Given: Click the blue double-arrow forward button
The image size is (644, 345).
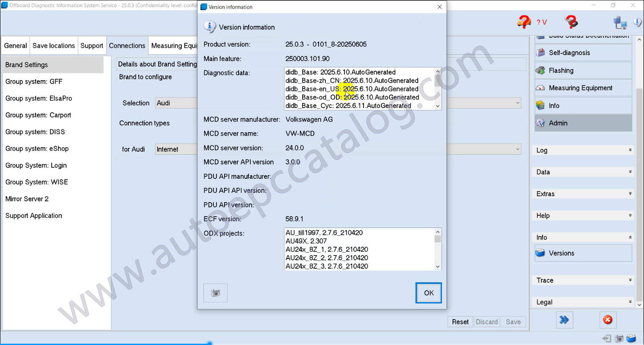Looking at the screenshot, I should [564, 320].
